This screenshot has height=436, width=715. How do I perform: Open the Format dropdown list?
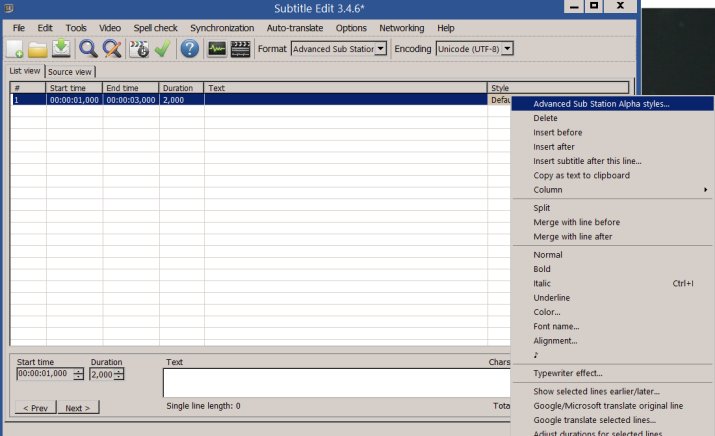pos(380,48)
